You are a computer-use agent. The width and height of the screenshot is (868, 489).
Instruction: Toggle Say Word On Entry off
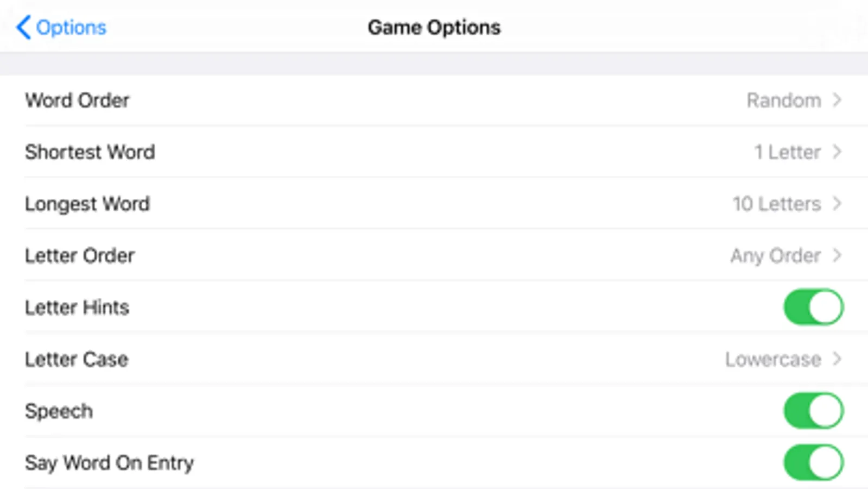(813, 462)
